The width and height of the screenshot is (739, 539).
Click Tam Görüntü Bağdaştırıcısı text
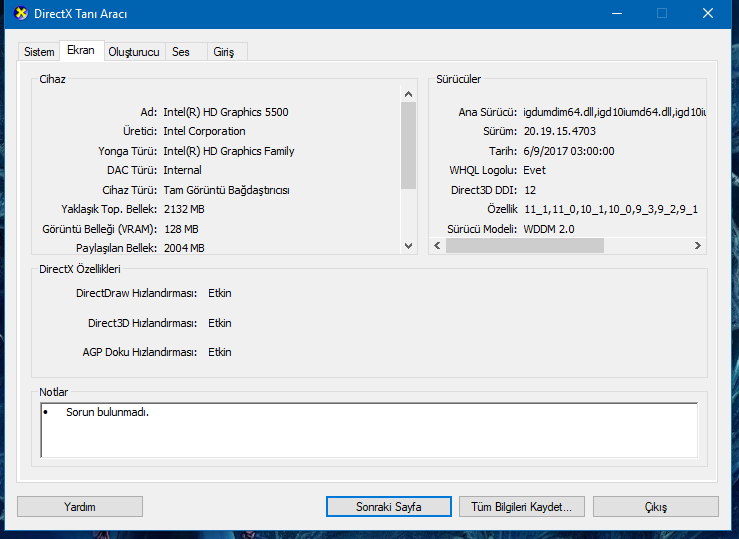point(226,190)
